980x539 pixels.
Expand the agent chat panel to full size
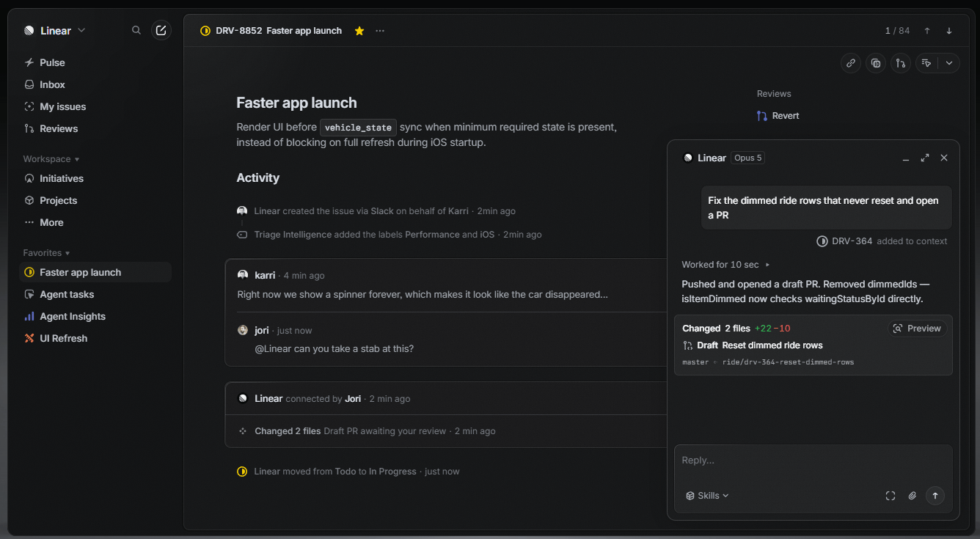pyautogui.click(x=925, y=158)
